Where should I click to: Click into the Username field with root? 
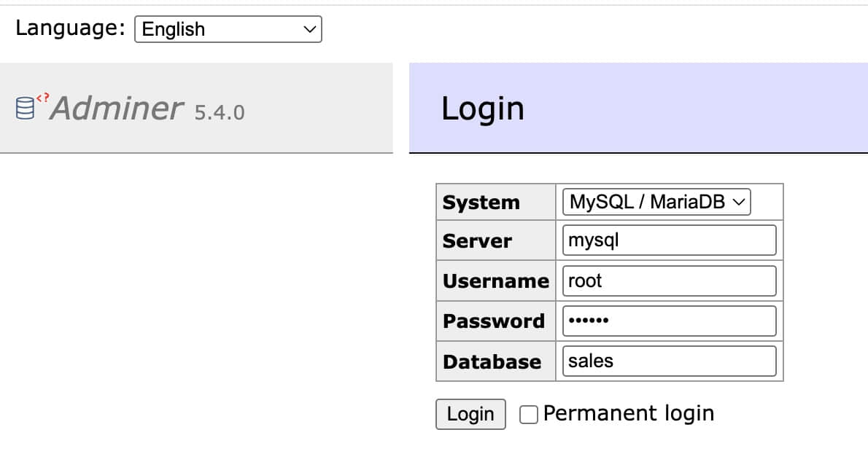coord(669,281)
